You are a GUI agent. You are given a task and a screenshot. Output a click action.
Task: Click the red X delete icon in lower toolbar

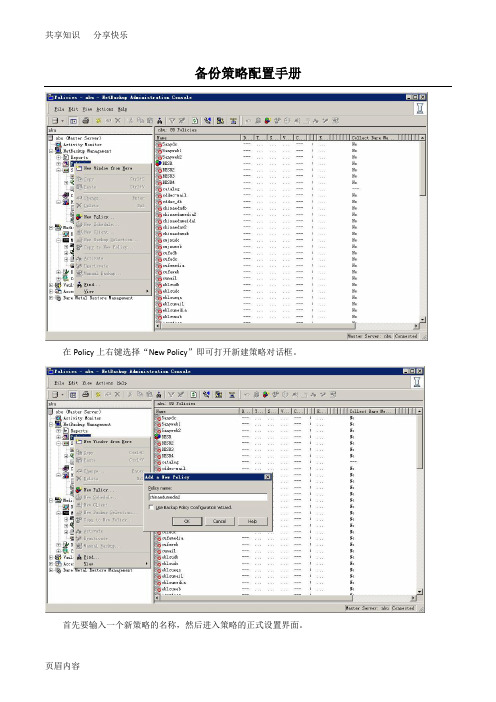[117, 394]
